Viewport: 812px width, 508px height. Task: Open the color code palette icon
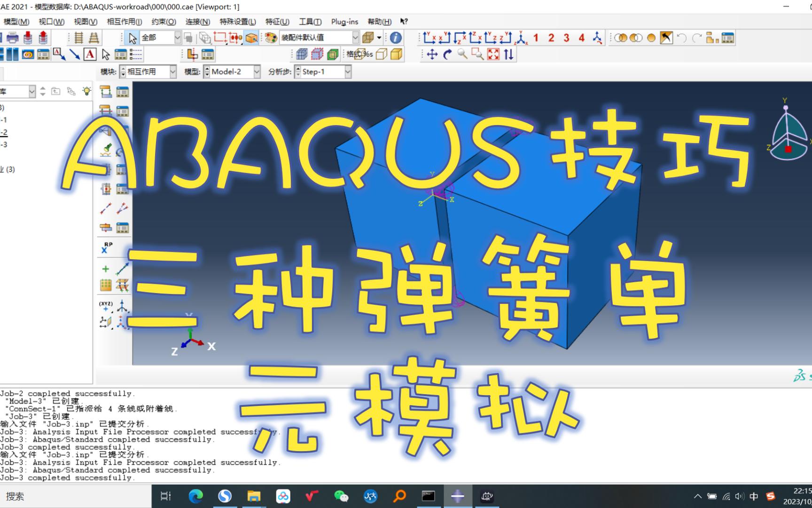tap(271, 38)
